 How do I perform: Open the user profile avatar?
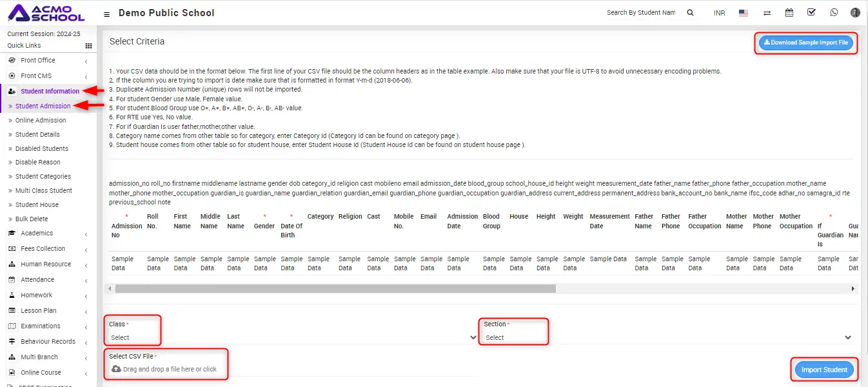click(855, 13)
